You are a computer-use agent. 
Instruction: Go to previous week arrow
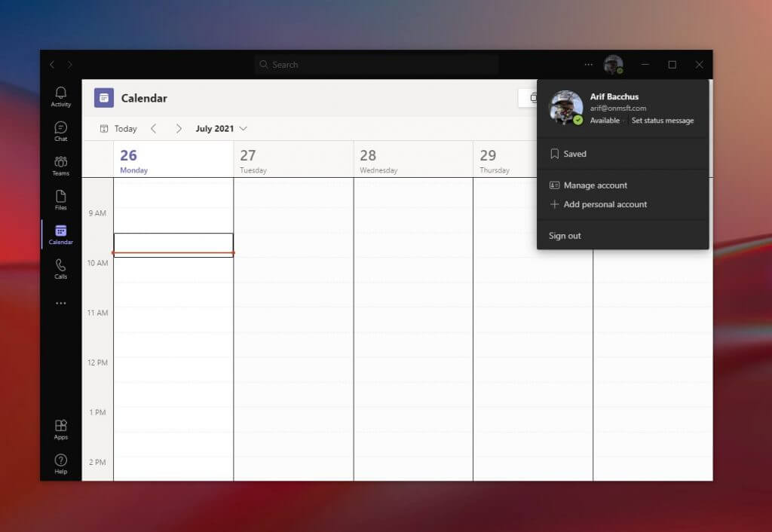(154, 128)
